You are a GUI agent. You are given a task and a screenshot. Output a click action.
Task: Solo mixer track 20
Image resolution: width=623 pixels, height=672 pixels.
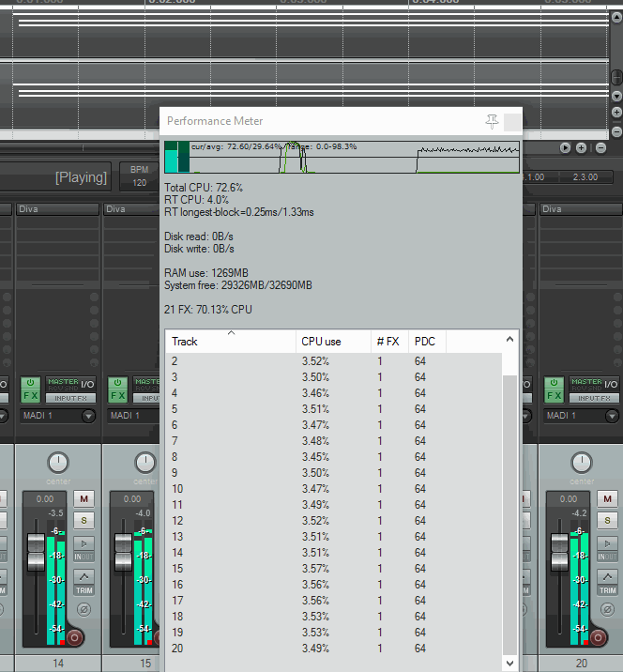pyautogui.click(x=607, y=520)
